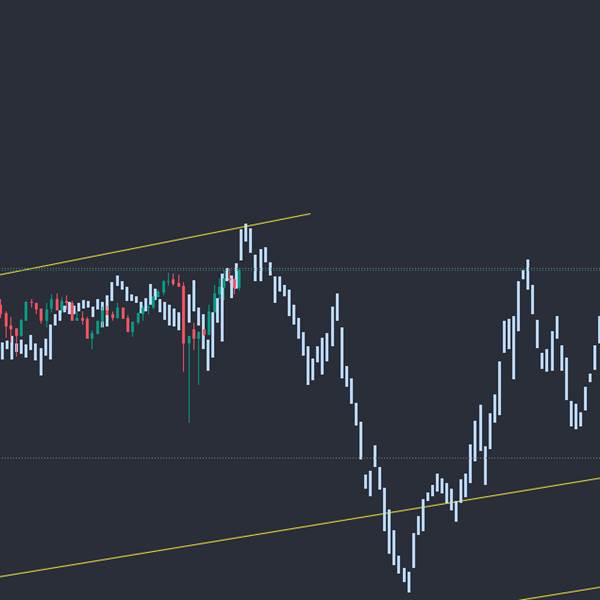Select the long lower yellow channel trend line

(x=300, y=527)
